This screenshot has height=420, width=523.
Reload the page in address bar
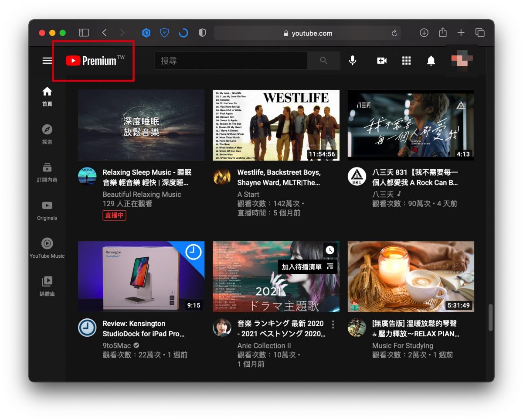tap(394, 33)
